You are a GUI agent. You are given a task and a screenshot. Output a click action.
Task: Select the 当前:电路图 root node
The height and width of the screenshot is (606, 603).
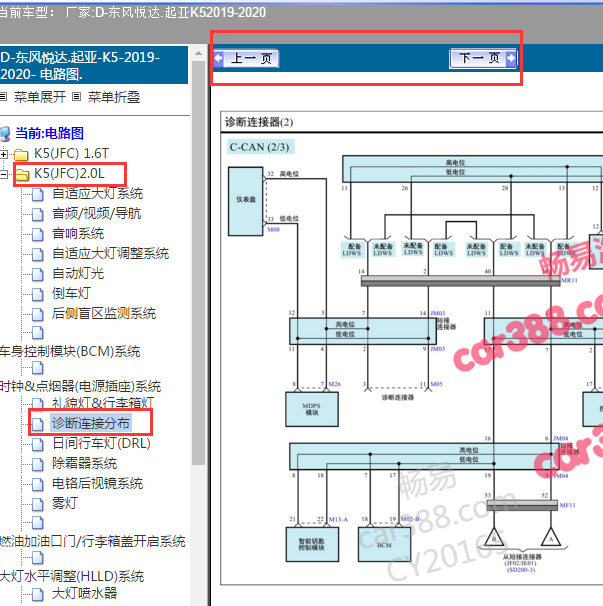[49, 133]
